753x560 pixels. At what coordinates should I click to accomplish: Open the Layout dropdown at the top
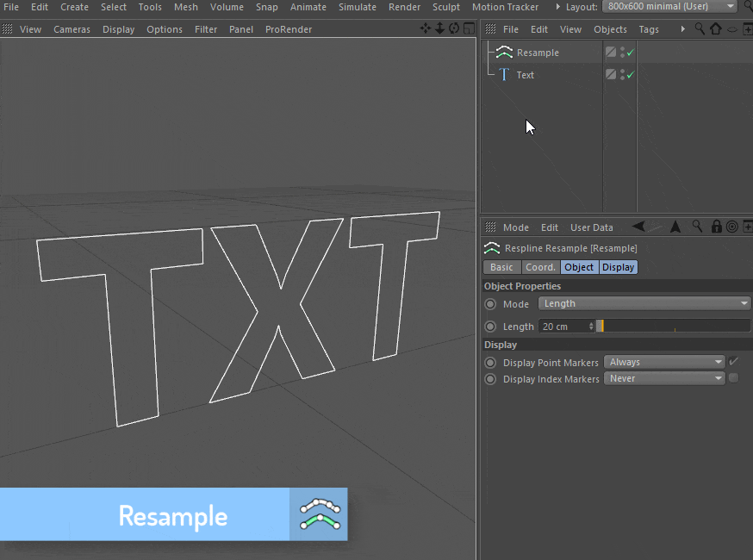670,7
